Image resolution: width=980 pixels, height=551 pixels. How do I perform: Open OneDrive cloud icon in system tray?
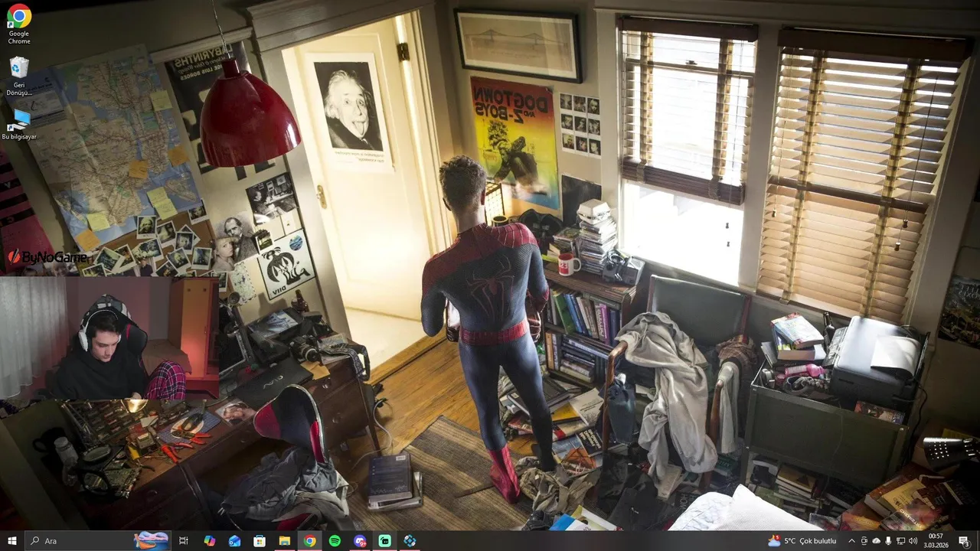click(877, 541)
